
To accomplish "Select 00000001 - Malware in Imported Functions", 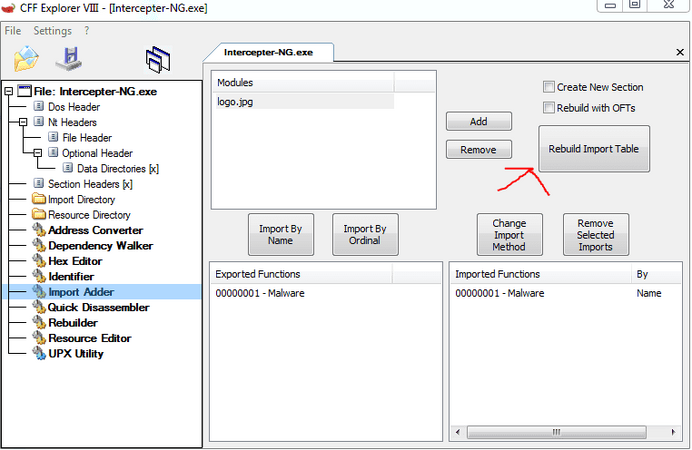I will (x=500, y=293).
